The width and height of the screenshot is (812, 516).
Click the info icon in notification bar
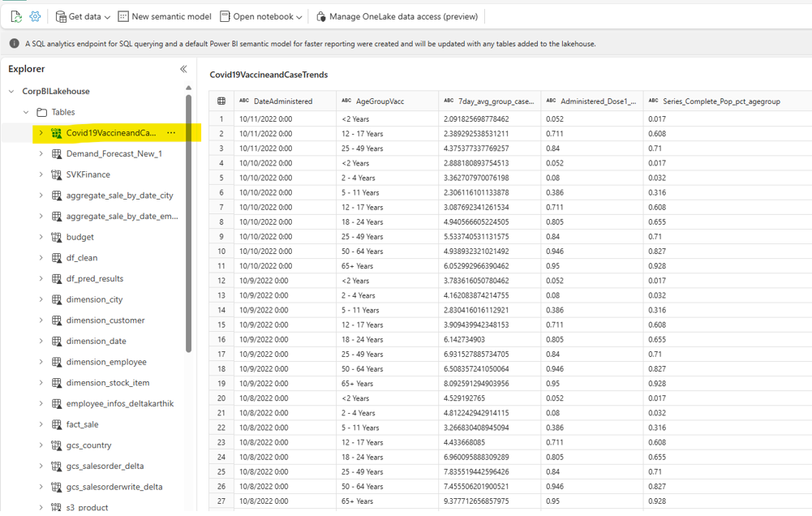[15, 44]
